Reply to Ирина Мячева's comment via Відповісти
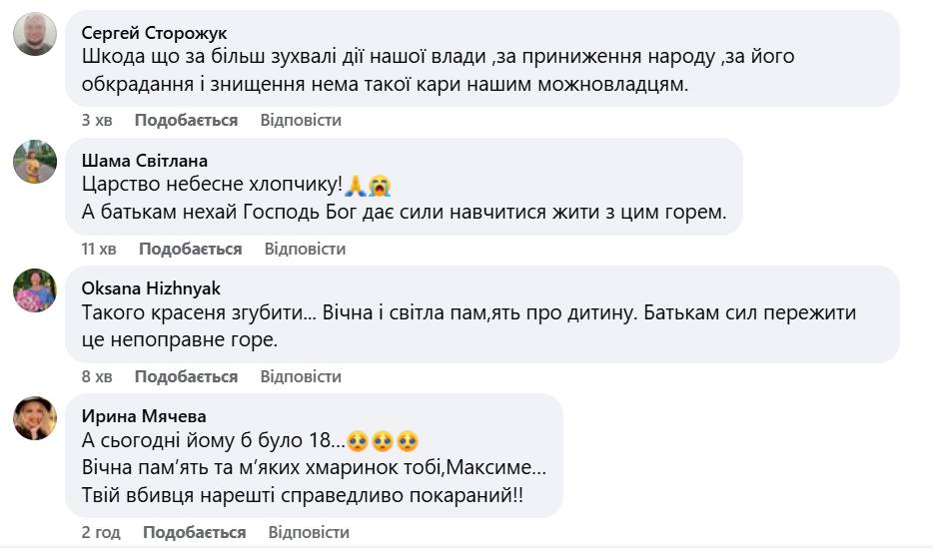The height and width of the screenshot is (560, 933). [x=309, y=532]
